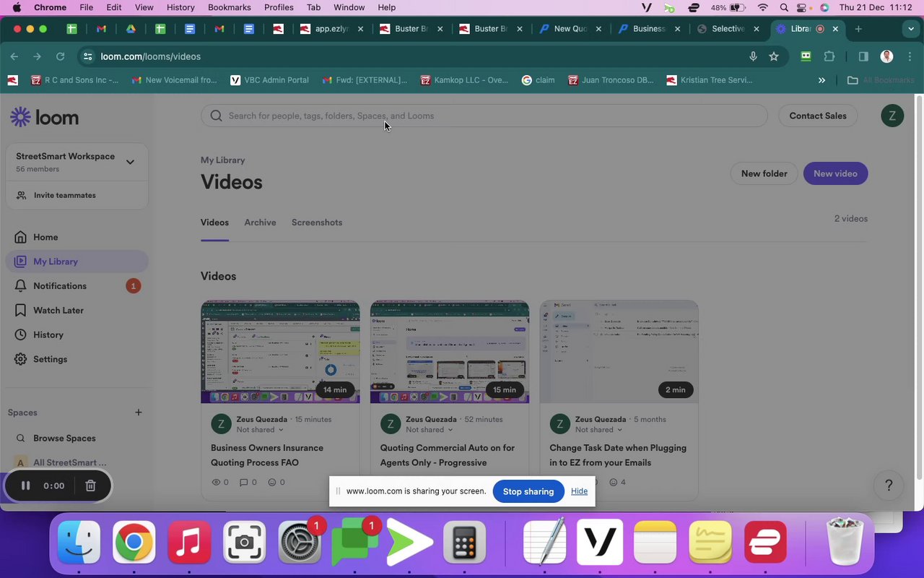Open Kamkop LLC bookmark
The image size is (924, 578).
tap(464, 80)
